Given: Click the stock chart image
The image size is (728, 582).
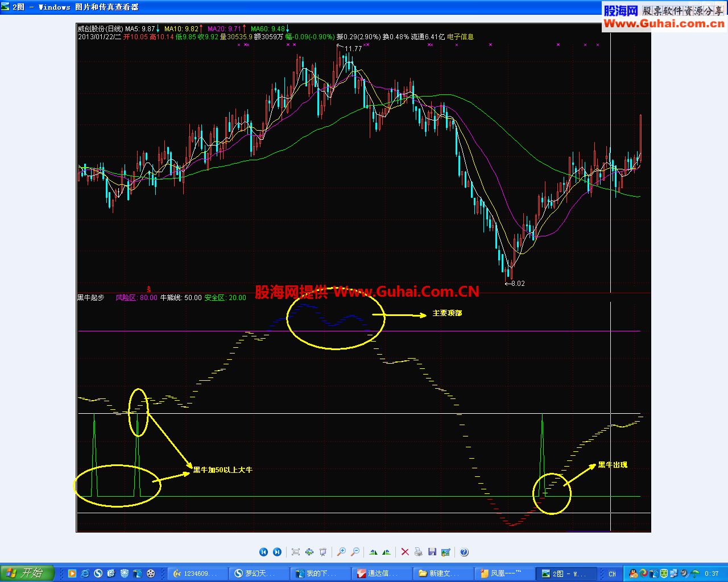Looking at the screenshot, I should 363,277.
